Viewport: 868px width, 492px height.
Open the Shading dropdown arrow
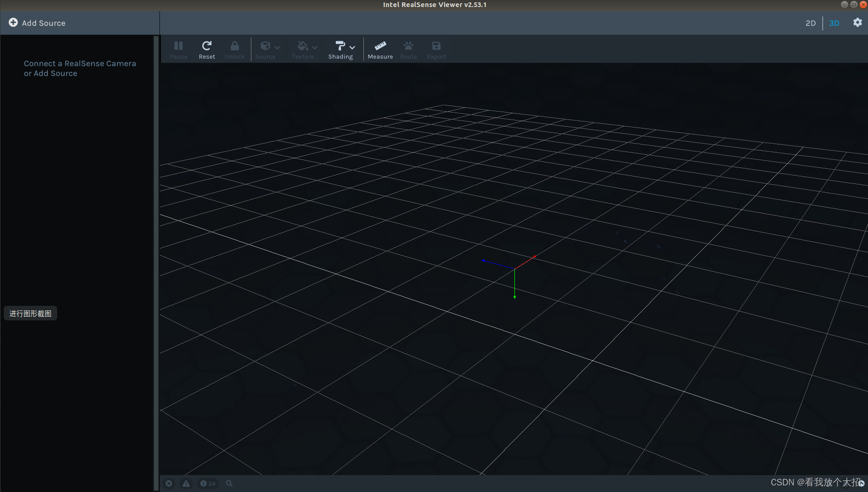tap(352, 47)
